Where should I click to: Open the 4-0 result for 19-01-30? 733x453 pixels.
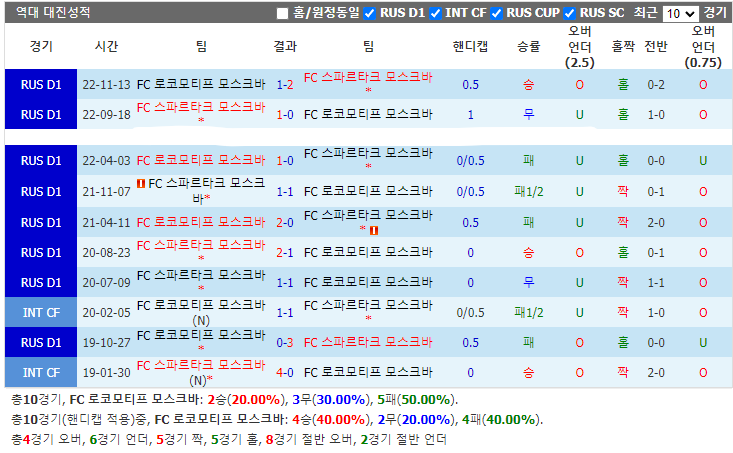point(285,373)
